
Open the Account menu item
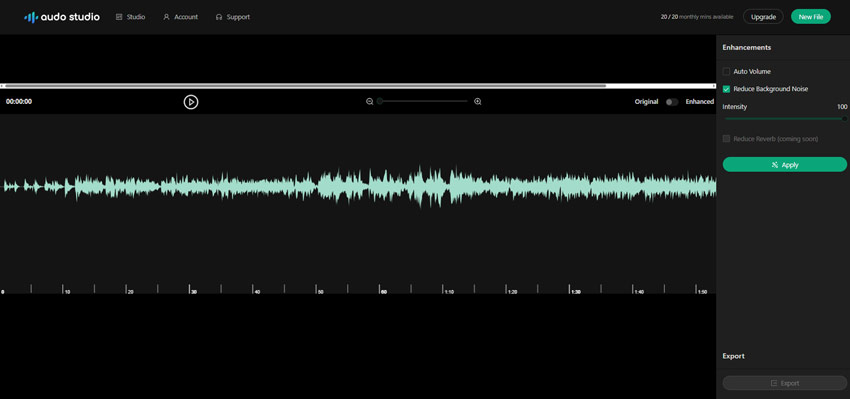click(181, 17)
